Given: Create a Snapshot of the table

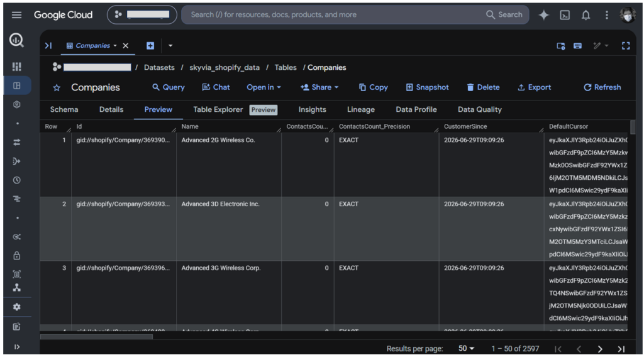Looking at the screenshot, I should [x=428, y=87].
